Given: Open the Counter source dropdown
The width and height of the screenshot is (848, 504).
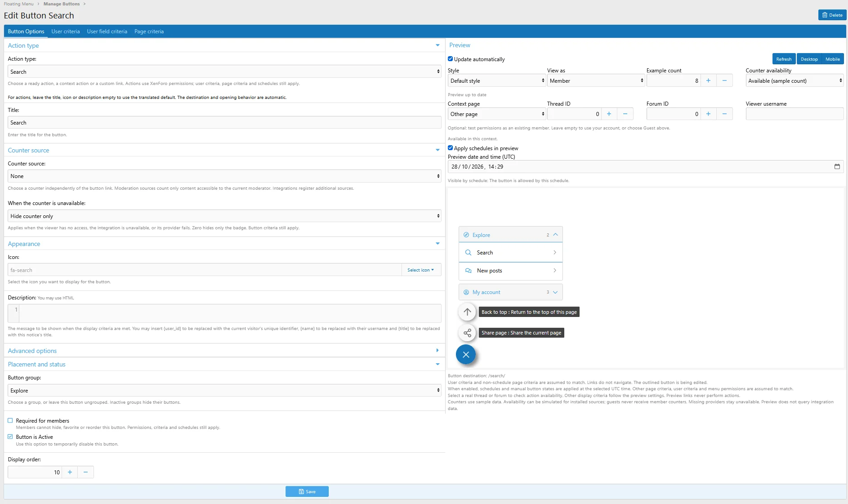Looking at the screenshot, I should (224, 176).
